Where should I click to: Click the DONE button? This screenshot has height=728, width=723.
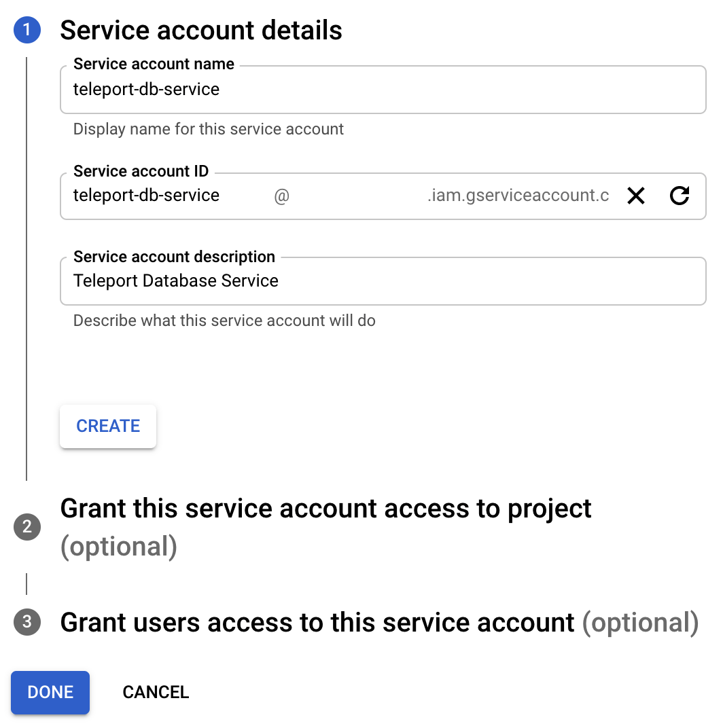50,692
